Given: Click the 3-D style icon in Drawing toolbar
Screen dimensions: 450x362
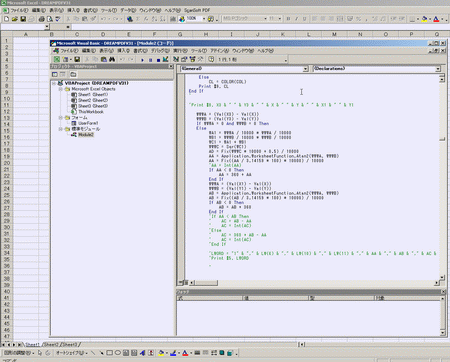Looking at the screenshot, I should (x=230, y=353).
